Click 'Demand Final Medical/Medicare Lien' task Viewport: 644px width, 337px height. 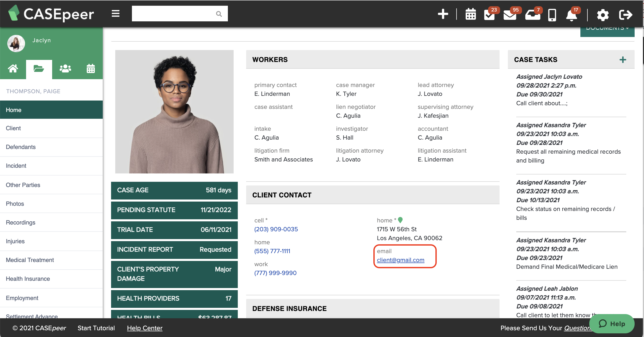point(567,267)
